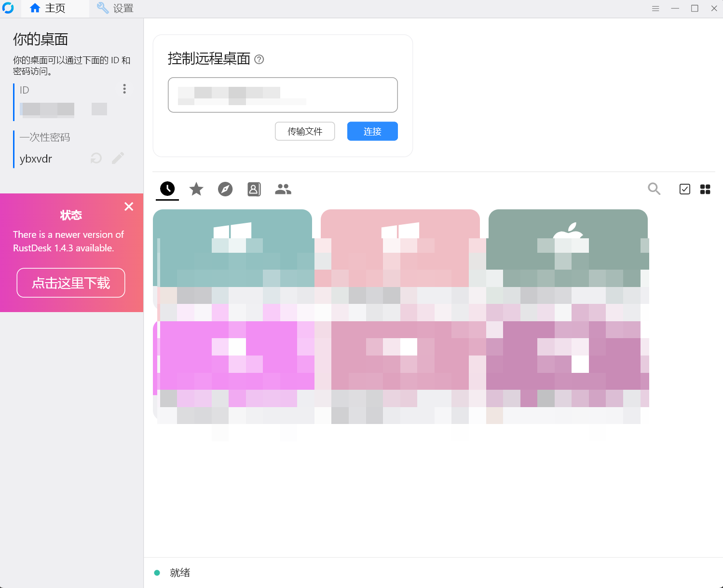Click the remote ID input field

coord(283,95)
